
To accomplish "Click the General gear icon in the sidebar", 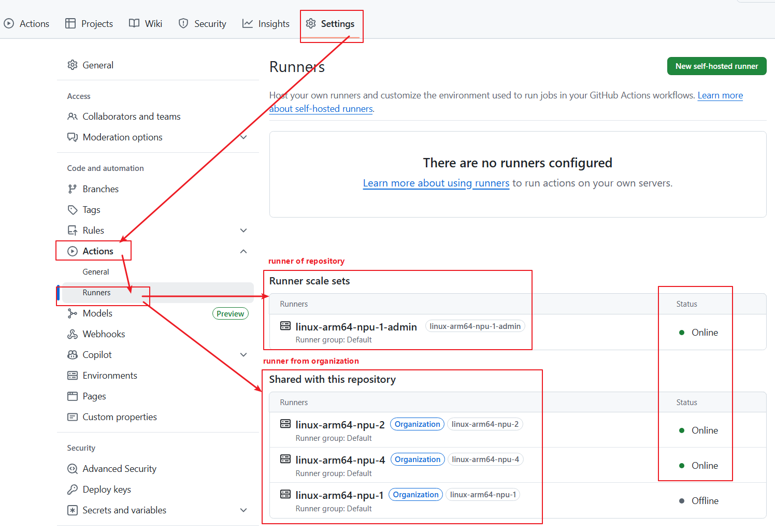I will [73, 65].
